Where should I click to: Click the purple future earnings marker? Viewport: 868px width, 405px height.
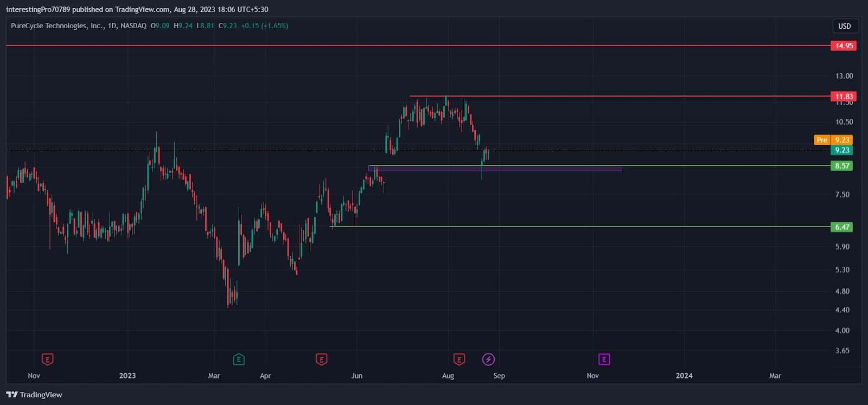604,359
